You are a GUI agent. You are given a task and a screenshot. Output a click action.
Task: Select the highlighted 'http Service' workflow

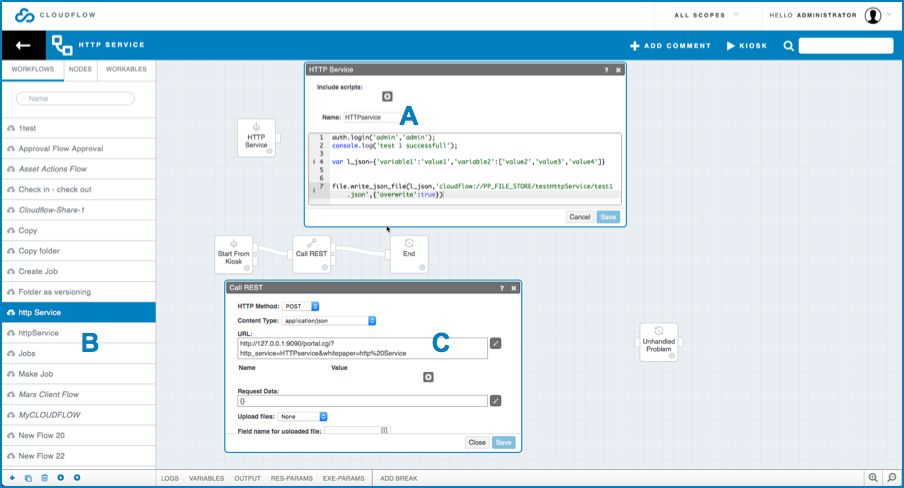click(78, 313)
